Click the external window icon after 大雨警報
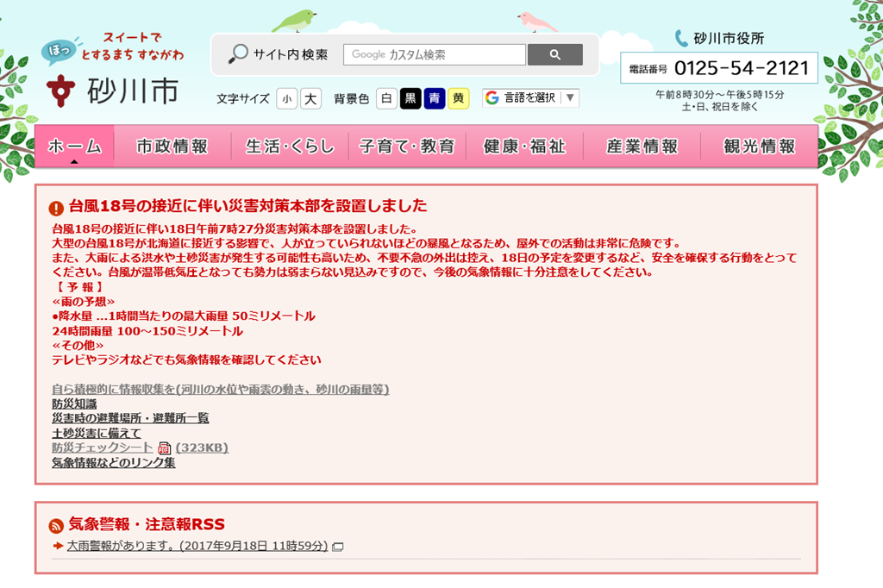 (338, 547)
